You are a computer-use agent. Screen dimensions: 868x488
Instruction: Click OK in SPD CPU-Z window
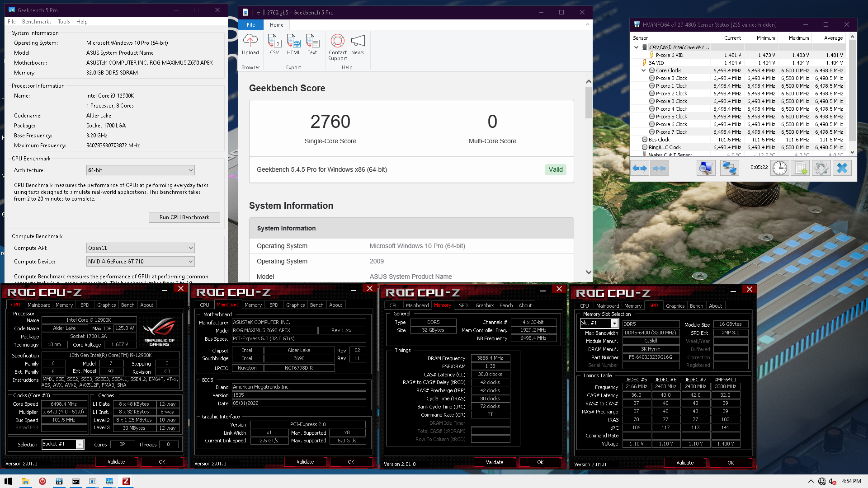tap(731, 463)
